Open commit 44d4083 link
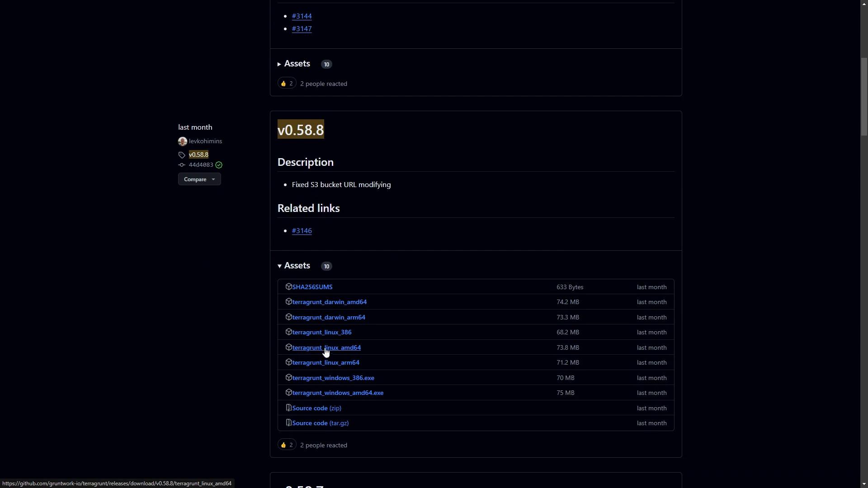This screenshot has width=868, height=488. tap(201, 165)
